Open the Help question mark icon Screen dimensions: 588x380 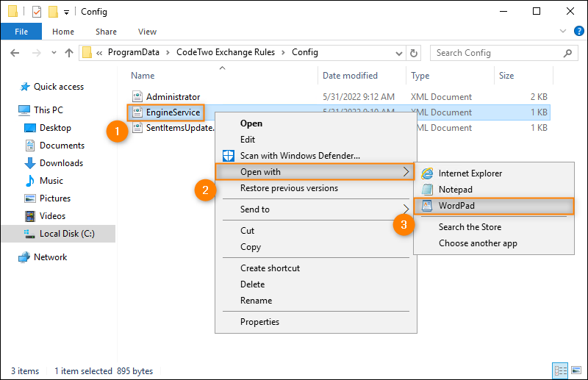pos(578,31)
